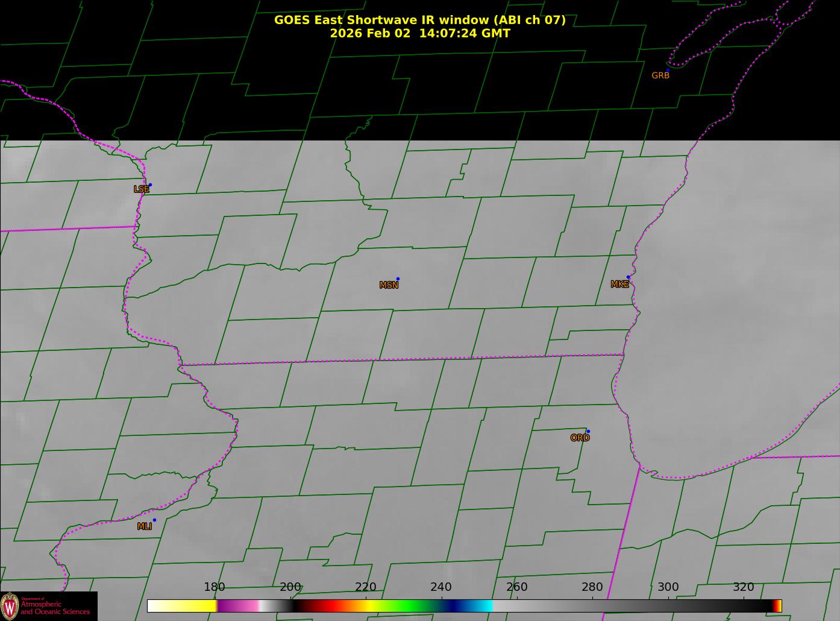The image size is (840, 621).
Task: Click the red segment of the color bar
Action: (x=331, y=606)
